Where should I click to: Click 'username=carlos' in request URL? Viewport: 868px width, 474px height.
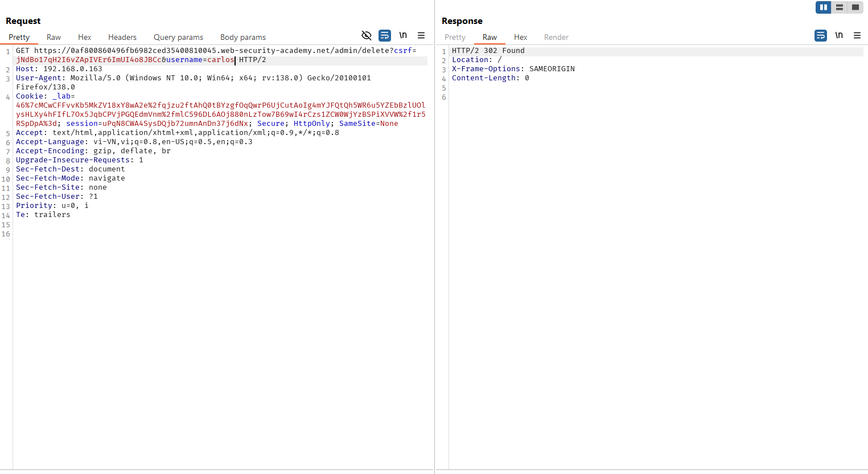pyautogui.click(x=200, y=60)
